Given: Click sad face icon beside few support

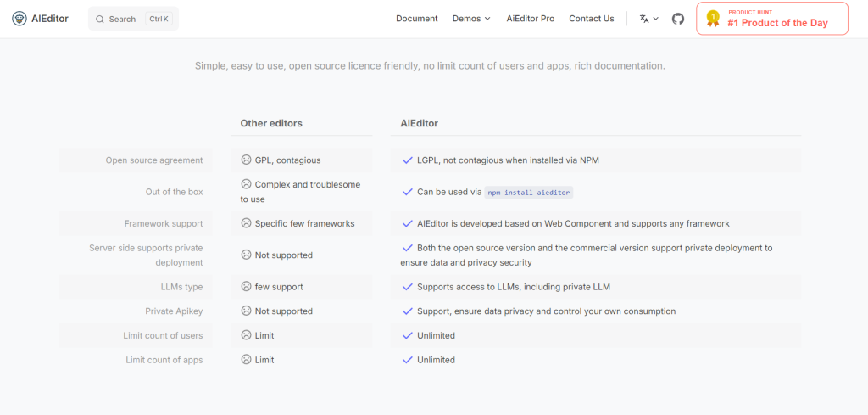Looking at the screenshot, I should coord(246,287).
